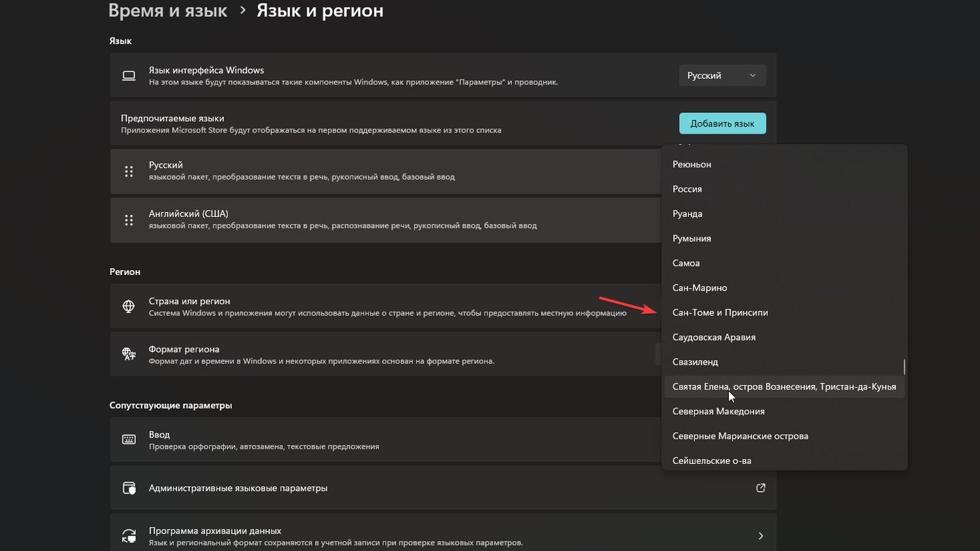This screenshot has height=551, width=980.
Task: Click the country list scrollbar thumb
Action: tap(904, 367)
